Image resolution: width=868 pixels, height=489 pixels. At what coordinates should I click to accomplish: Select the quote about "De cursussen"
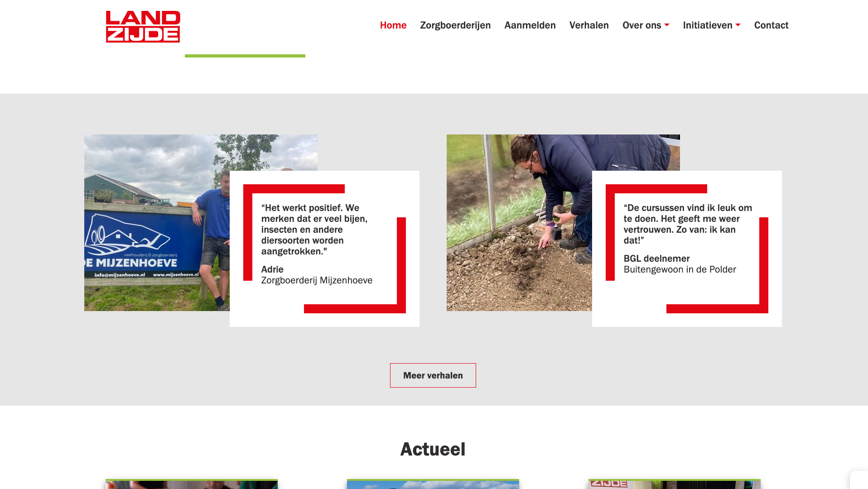687,224
